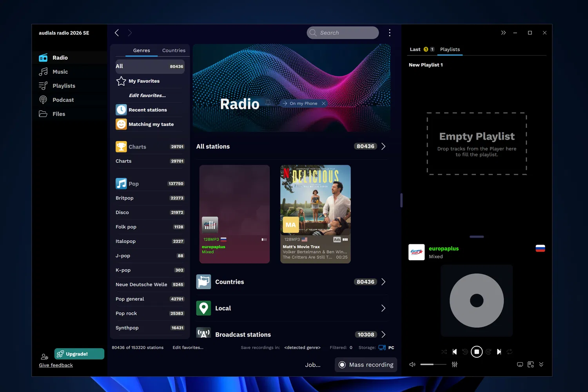Pin the Radio view with the pin icon
The height and width of the screenshot is (392, 588).
(268, 103)
